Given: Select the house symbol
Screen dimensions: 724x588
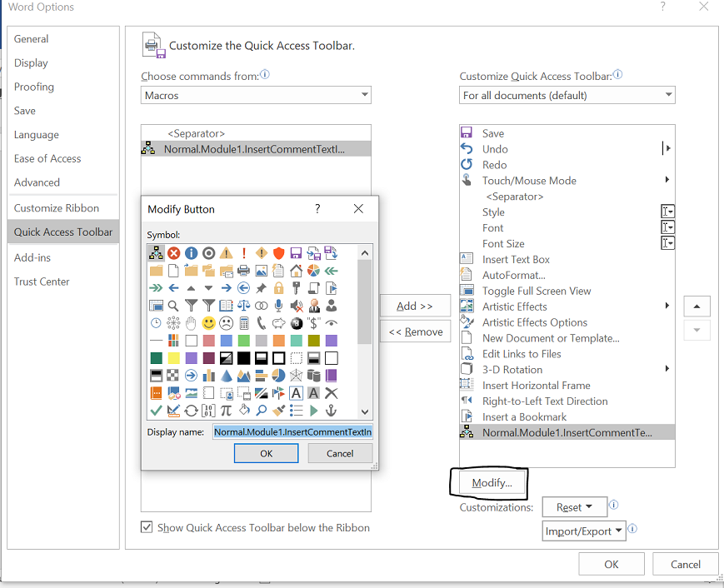Looking at the screenshot, I should click(296, 271).
